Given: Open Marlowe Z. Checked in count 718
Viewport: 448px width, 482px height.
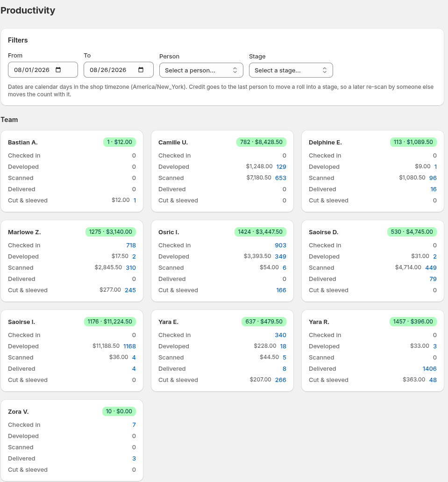Looking at the screenshot, I should tap(131, 245).
